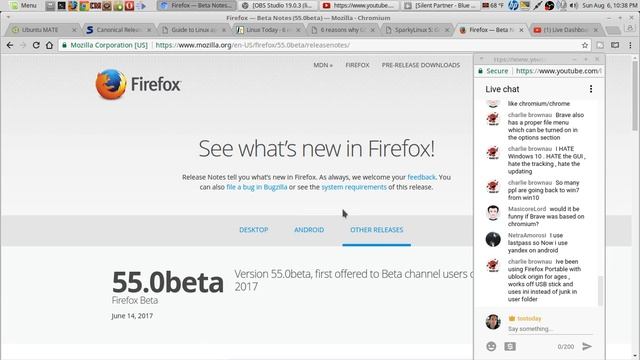Click NetraAmorosi's chat avatar
This screenshot has height=360, width=640.
493,239
